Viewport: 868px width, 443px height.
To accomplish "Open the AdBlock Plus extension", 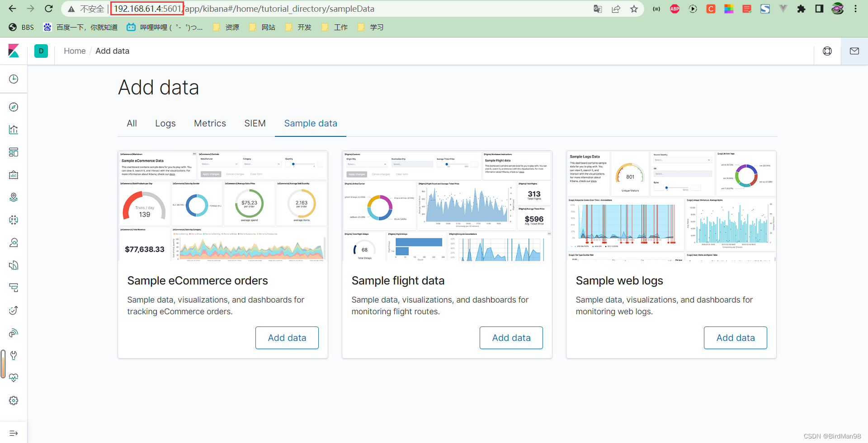I will 675,9.
